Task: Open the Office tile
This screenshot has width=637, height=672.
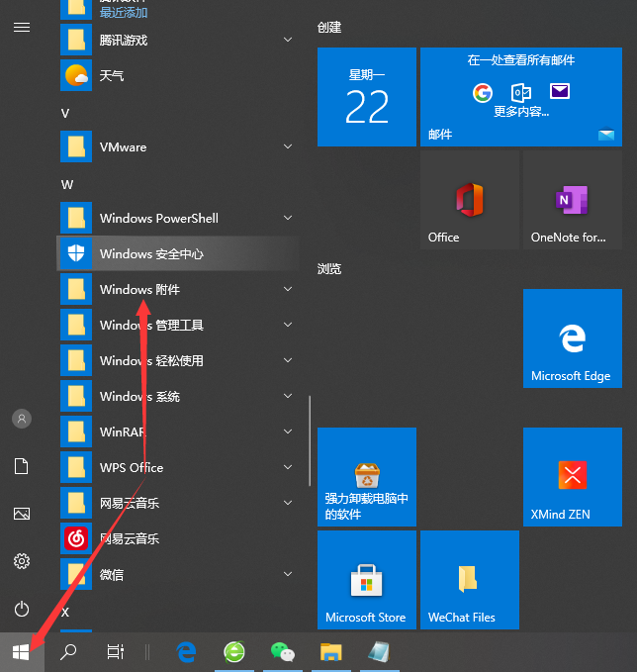Action: [x=469, y=200]
